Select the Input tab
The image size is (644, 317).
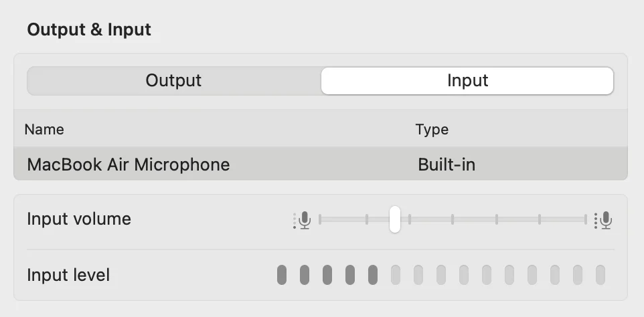pyautogui.click(x=467, y=81)
